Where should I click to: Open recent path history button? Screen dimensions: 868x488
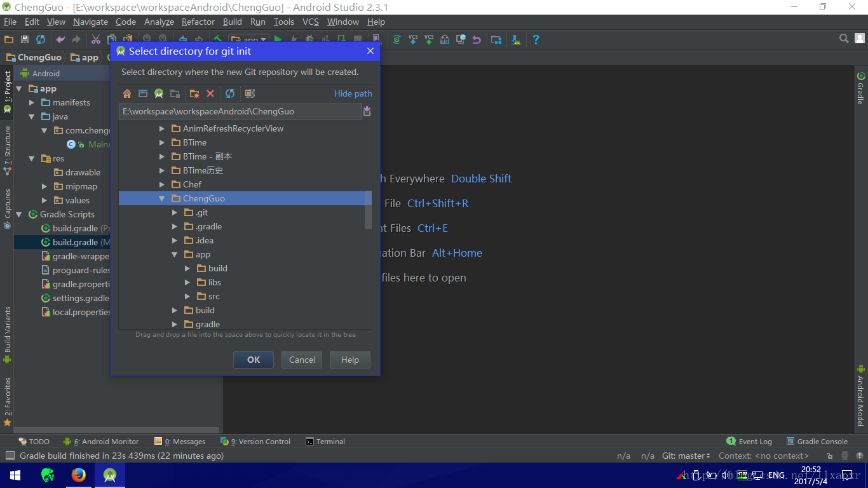point(367,111)
